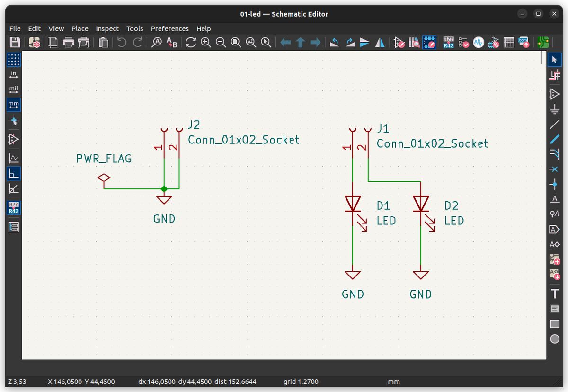Viewport: 568px width, 392px height.
Task: Click the Print icon in the toolbar
Action: point(69,43)
